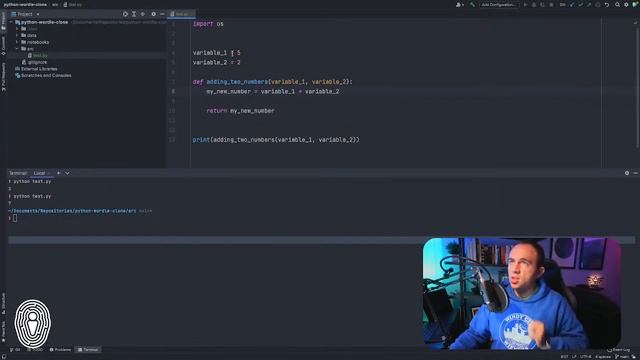Collapse the python-wordle-clone root node
Screen dimensions: 640x360
(x=11, y=22)
